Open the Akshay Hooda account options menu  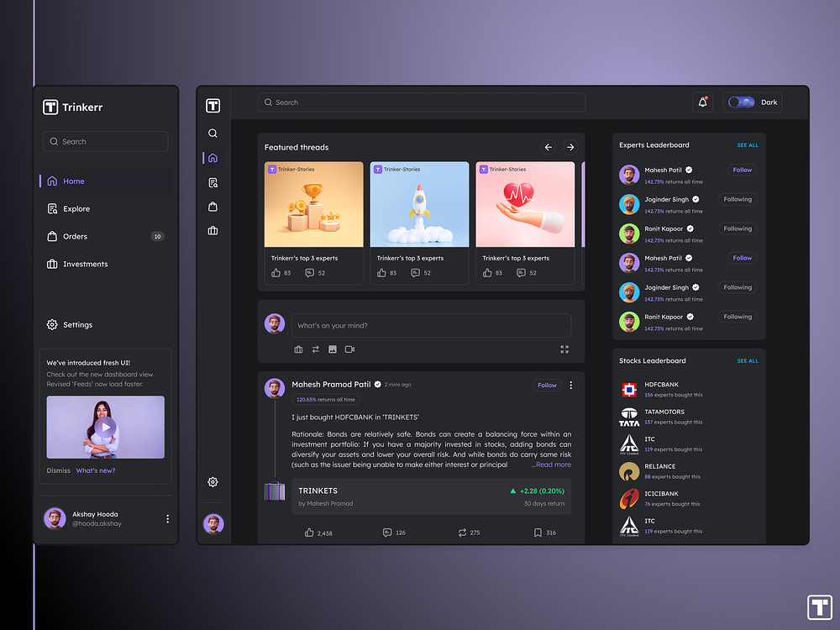(x=168, y=518)
